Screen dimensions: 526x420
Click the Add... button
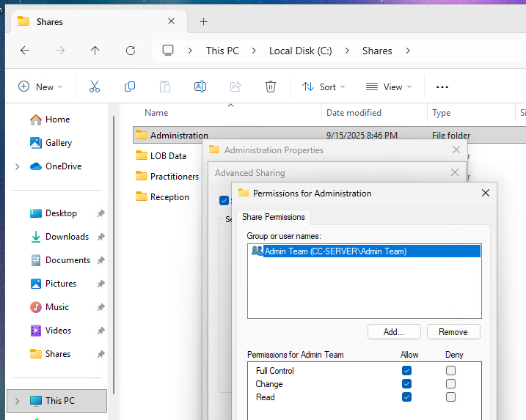tap(394, 332)
